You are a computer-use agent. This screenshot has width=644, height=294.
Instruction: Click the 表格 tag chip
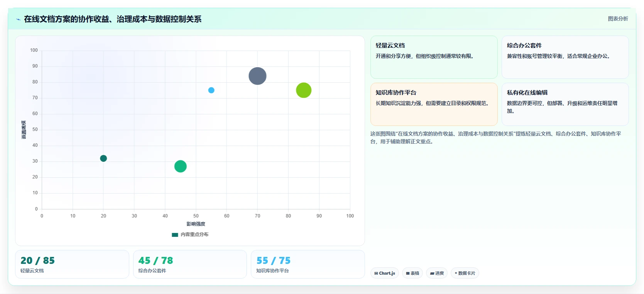point(412,273)
